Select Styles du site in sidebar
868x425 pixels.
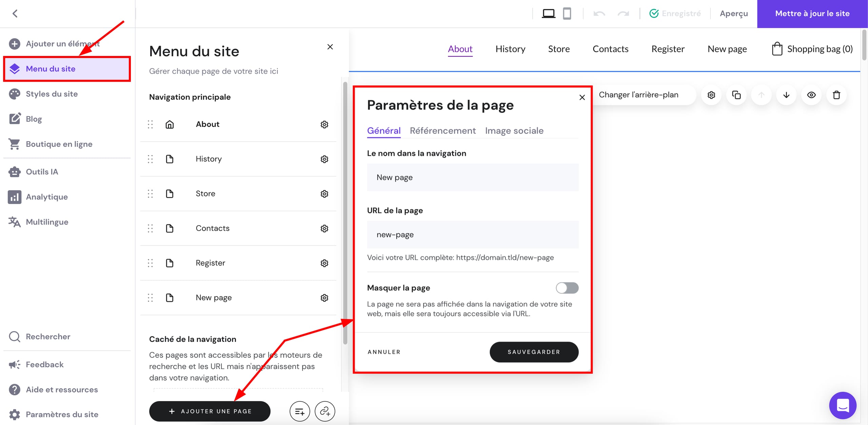coord(52,94)
